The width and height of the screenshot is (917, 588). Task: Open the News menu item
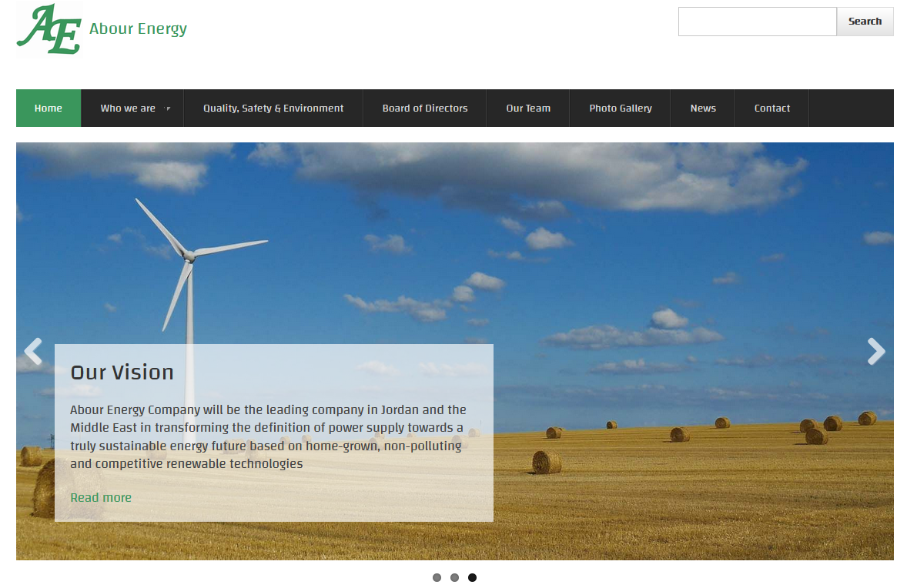click(x=703, y=108)
